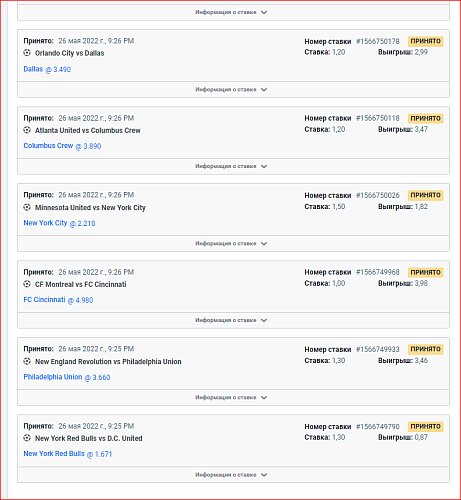The width and height of the screenshot is (461, 500).
Task: Expand bet information under FC Cincinnati bet
Action: [x=231, y=320]
